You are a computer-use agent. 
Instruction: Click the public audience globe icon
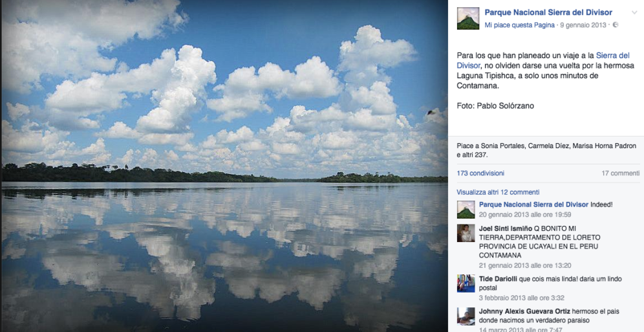pyautogui.click(x=615, y=25)
